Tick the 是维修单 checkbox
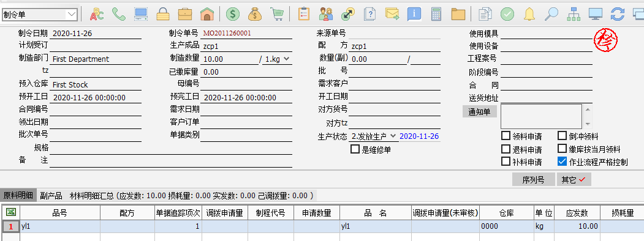The width and height of the screenshot is (644, 241). tap(355, 149)
